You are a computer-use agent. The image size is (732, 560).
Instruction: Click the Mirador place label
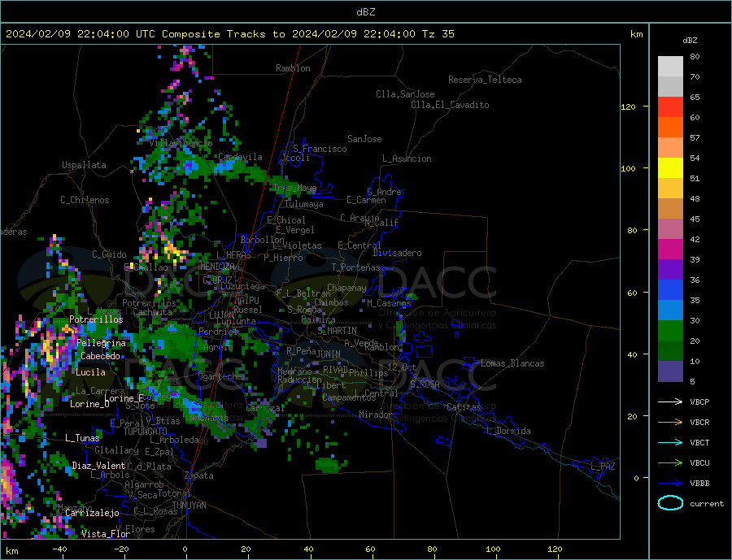click(376, 415)
